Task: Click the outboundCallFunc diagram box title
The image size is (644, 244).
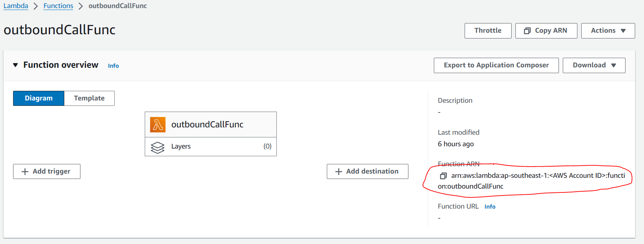Action: tap(207, 125)
